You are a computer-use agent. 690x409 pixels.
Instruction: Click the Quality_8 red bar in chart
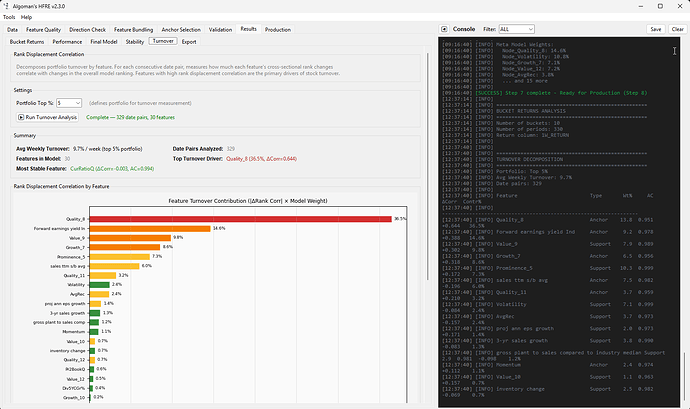(x=240, y=219)
